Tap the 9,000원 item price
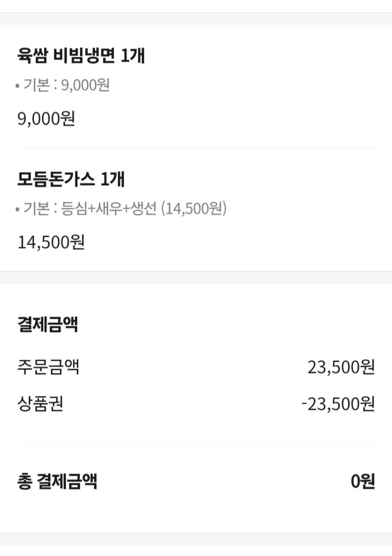Image resolution: width=392 pixels, height=556 pixels. [x=47, y=119]
